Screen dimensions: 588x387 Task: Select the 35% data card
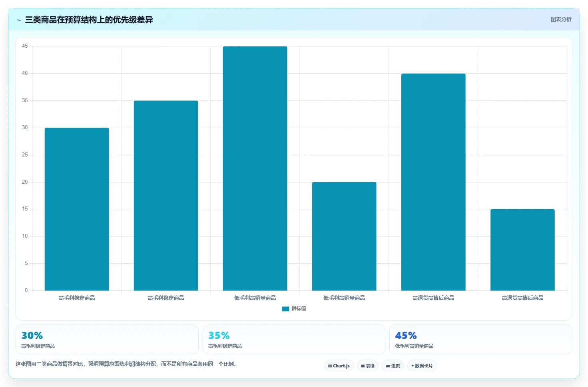[x=294, y=339]
